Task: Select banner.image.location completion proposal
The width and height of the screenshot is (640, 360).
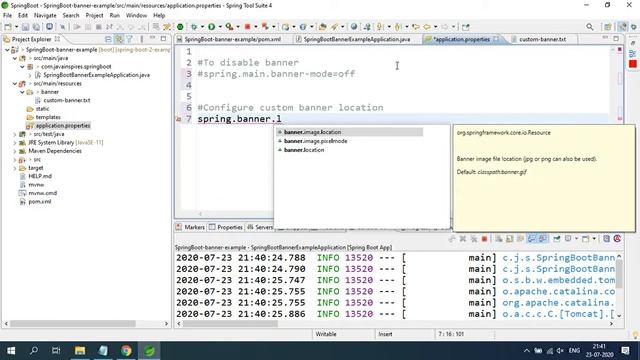Action: 349,132
